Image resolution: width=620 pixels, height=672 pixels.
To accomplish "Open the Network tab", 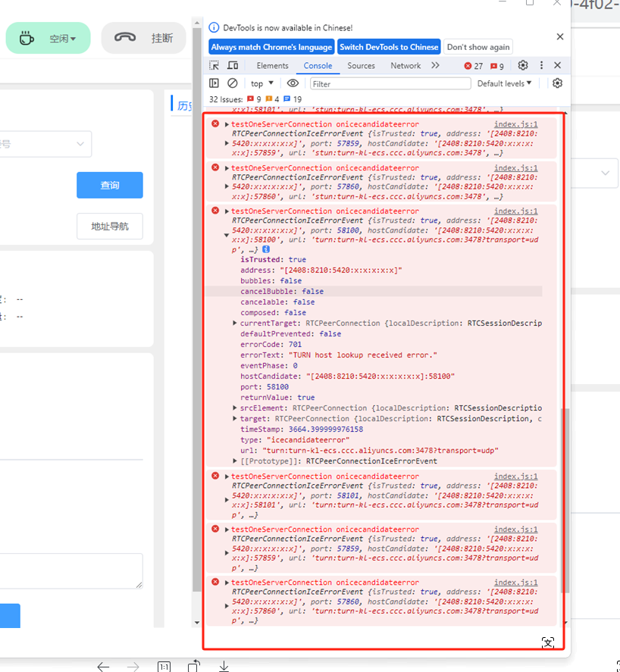I will pos(406,66).
